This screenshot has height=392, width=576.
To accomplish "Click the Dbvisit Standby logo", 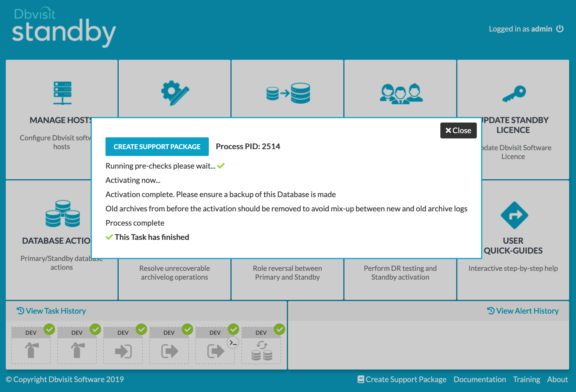I will pos(64,27).
